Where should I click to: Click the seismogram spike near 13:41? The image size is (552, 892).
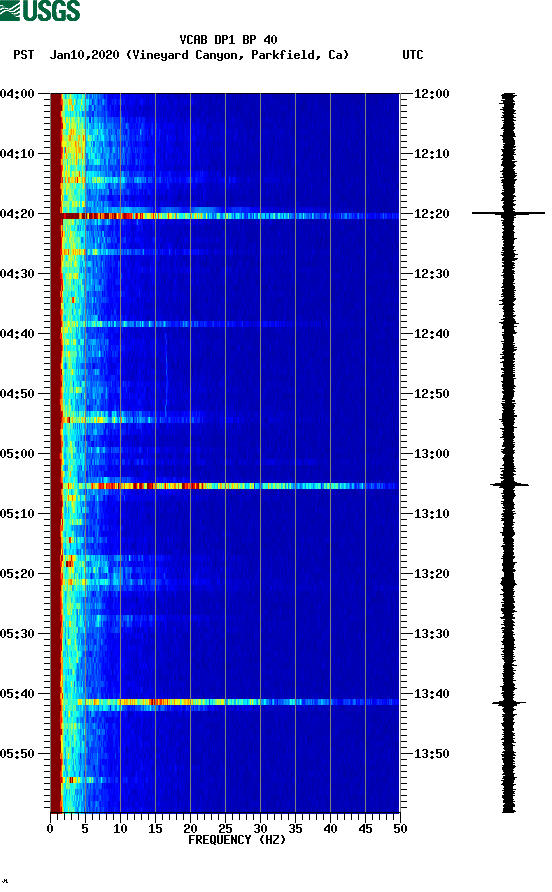point(509,703)
